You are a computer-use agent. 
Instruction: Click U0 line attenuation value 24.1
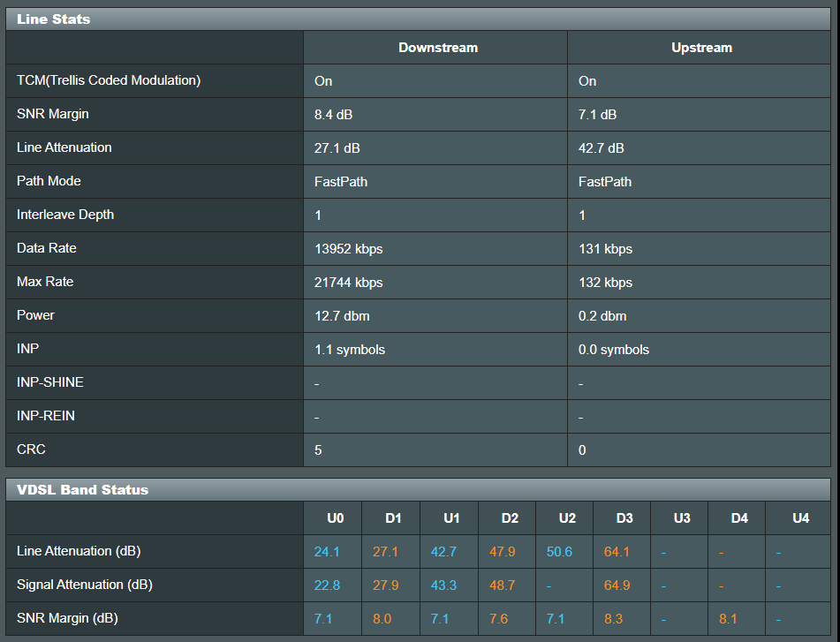pyautogui.click(x=327, y=552)
